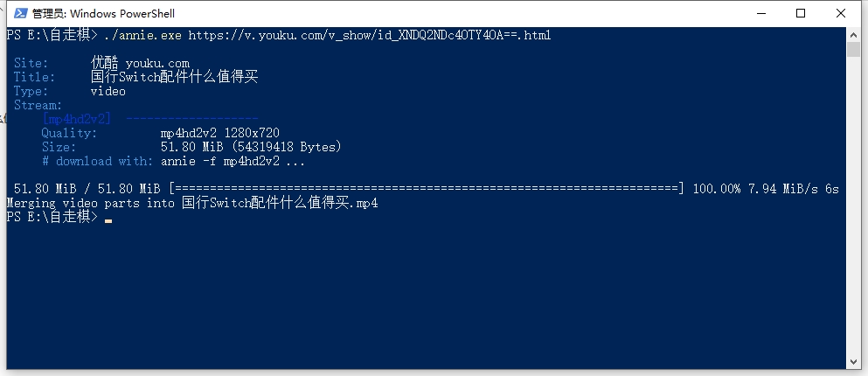Click the cursor at the last prompt
Screen dimensions: 868x376
108,219
